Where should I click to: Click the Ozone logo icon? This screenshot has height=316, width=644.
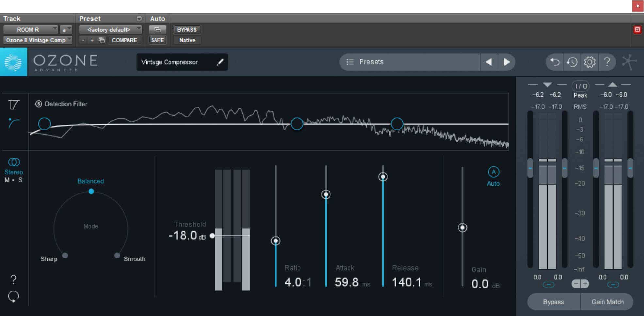(13, 62)
